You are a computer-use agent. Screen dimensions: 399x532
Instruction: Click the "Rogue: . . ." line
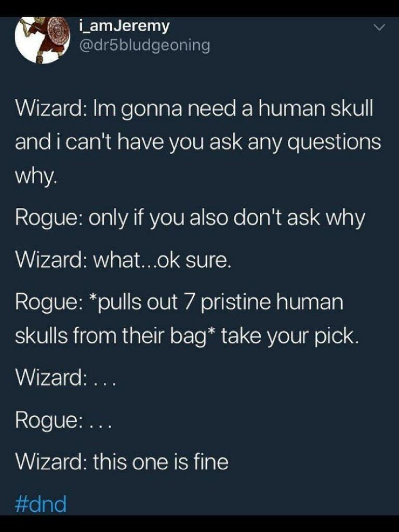(63, 421)
